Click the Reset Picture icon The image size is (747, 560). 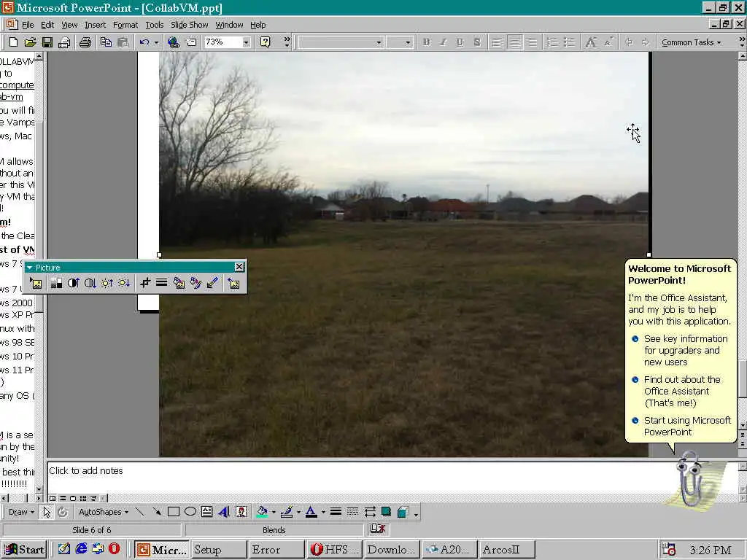[x=233, y=284]
